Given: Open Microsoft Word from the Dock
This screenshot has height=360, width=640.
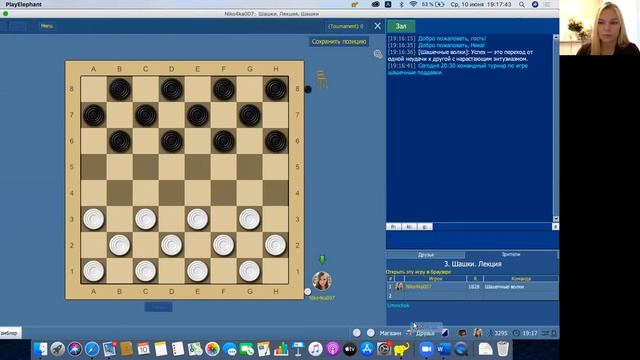Looking at the screenshot, I should click(444, 349).
